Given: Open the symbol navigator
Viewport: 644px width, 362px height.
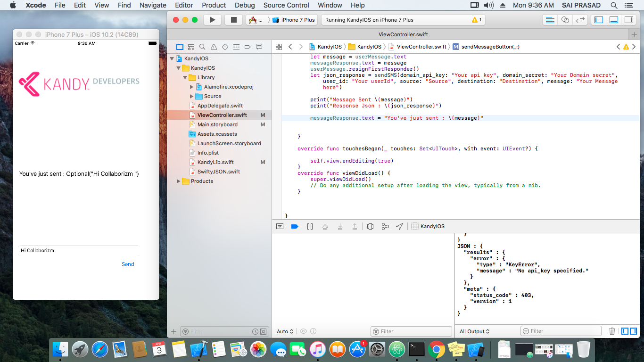Looking at the screenshot, I should tap(191, 47).
